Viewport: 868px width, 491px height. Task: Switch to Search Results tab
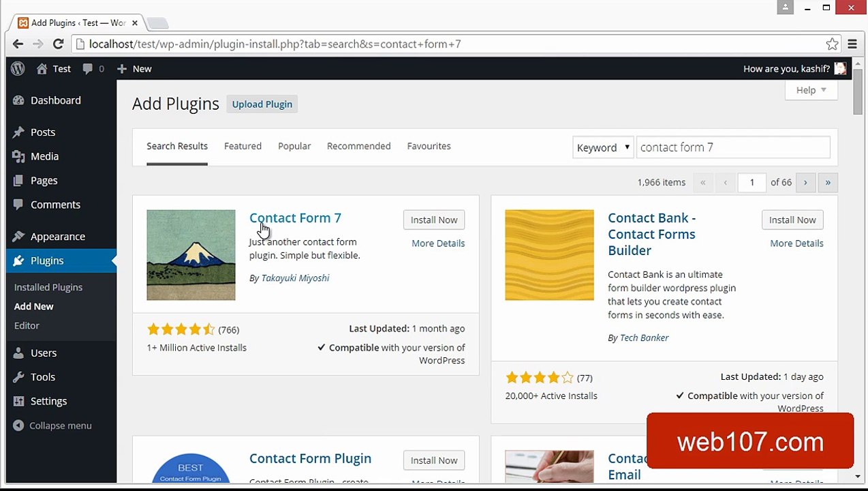(177, 146)
